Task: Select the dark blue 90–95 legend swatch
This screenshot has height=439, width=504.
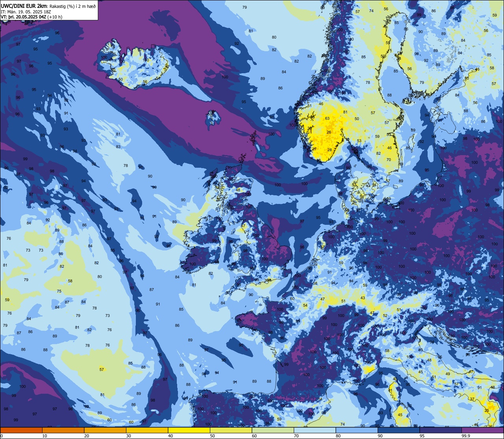Action: click(399, 430)
